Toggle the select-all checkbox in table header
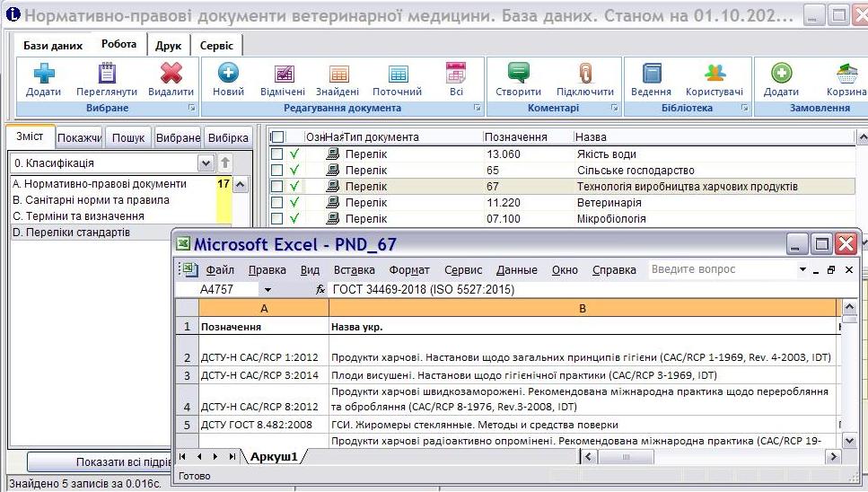 point(277,136)
